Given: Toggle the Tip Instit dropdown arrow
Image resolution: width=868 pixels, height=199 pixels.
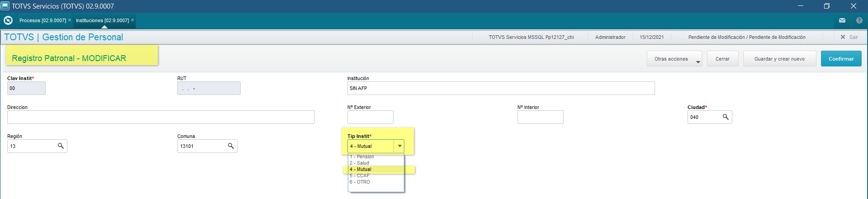Looking at the screenshot, I should [x=399, y=146].
